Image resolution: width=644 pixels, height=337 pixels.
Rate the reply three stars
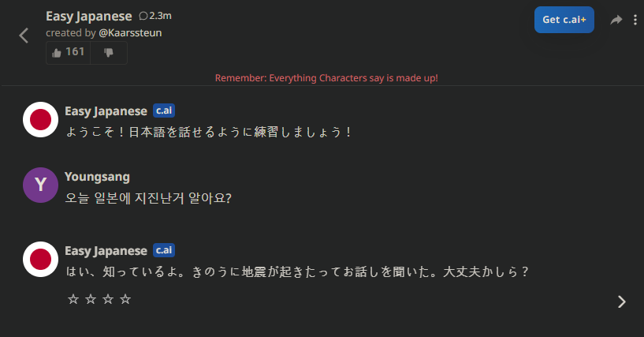[108, 299]
